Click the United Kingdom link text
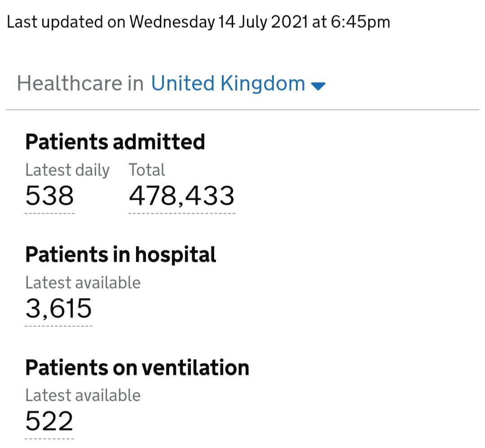Viewport: 485px width, 448px height. coord(228,83)
